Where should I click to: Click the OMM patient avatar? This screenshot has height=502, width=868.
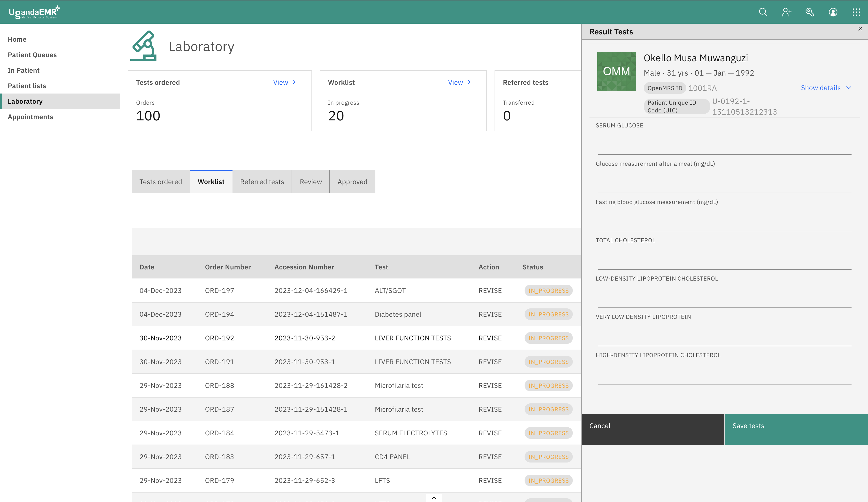pos(616,71)
